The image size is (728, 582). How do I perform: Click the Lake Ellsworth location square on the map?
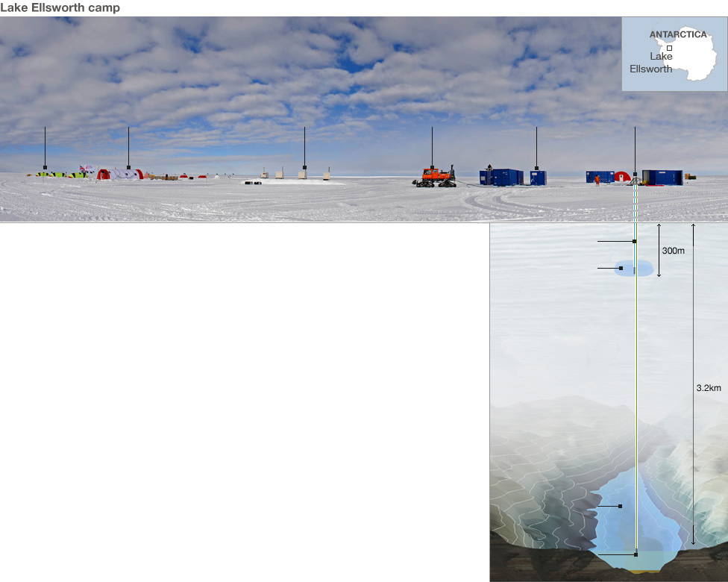670,48
